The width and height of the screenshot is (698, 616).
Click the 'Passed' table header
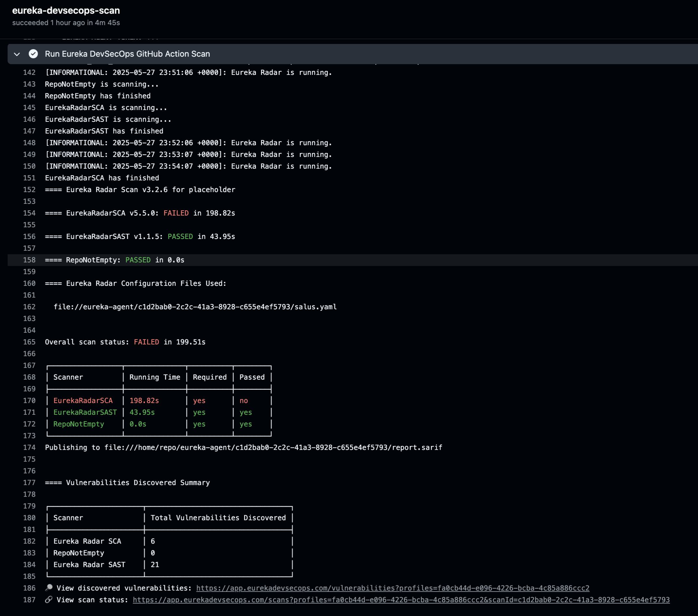[x=252, y=377]
